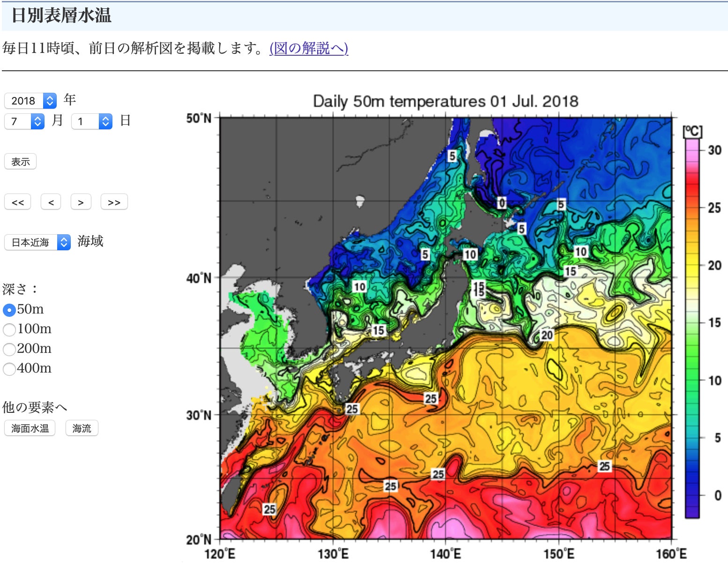Select the 50m depth radio button
The image size is (728, 567).
point(9,310)
